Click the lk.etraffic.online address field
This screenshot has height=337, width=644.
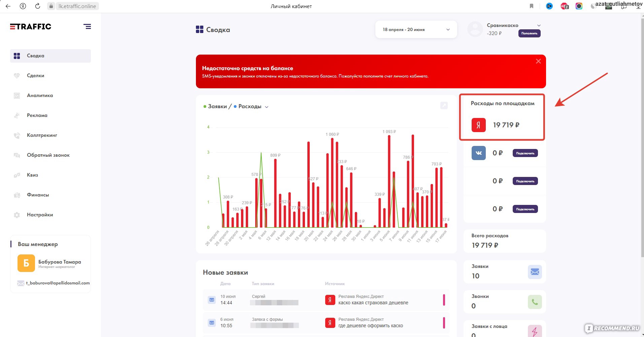point(77,6)
